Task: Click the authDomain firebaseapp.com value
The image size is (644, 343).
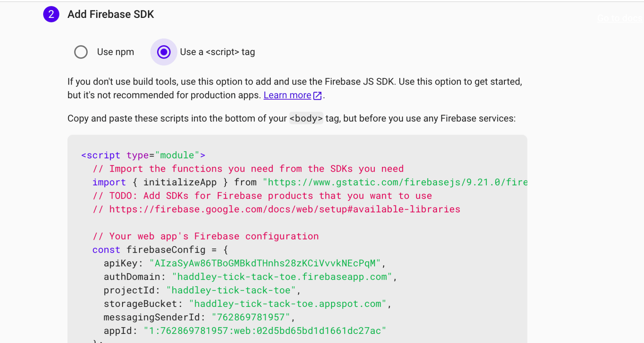Action: tap(282, 277)
